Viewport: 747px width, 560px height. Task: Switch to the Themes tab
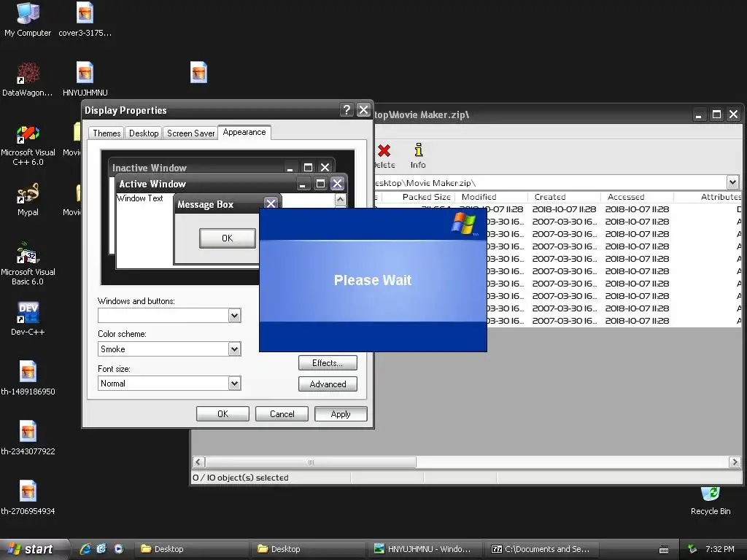tap(107, 133)
